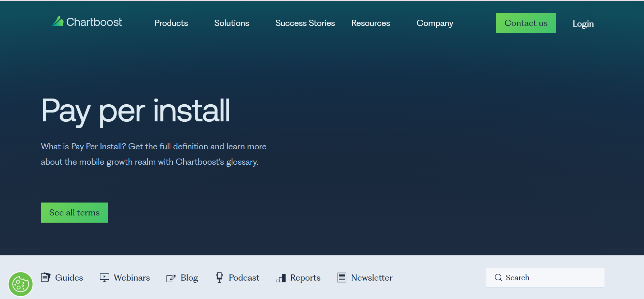Click the Login link
Image resolution: width=644 pixels, height=299 pixels.
pos(583,24)
